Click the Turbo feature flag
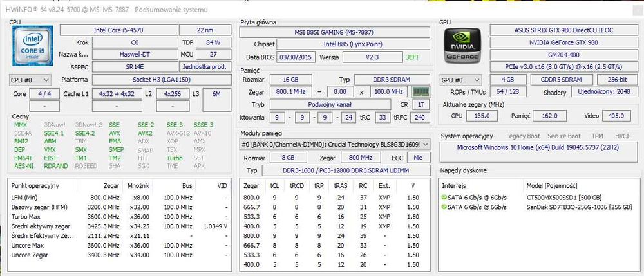Viewport: 644px width, 276px height. pyautogui.click(x=175, y=158)
